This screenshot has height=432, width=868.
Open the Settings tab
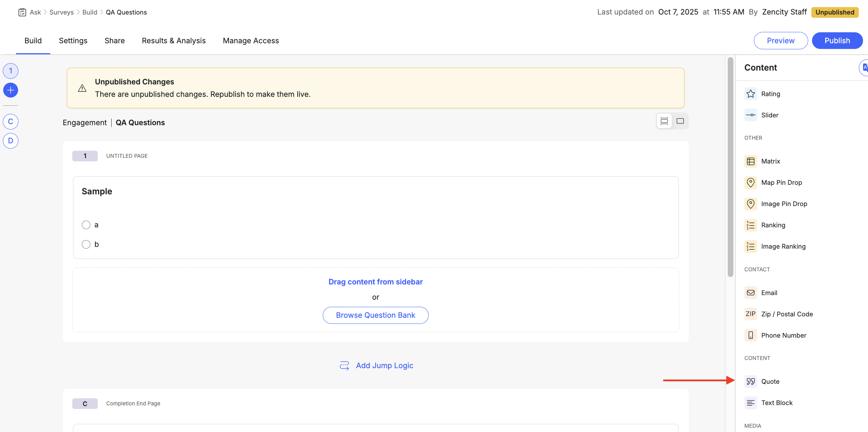click(73, 41)
